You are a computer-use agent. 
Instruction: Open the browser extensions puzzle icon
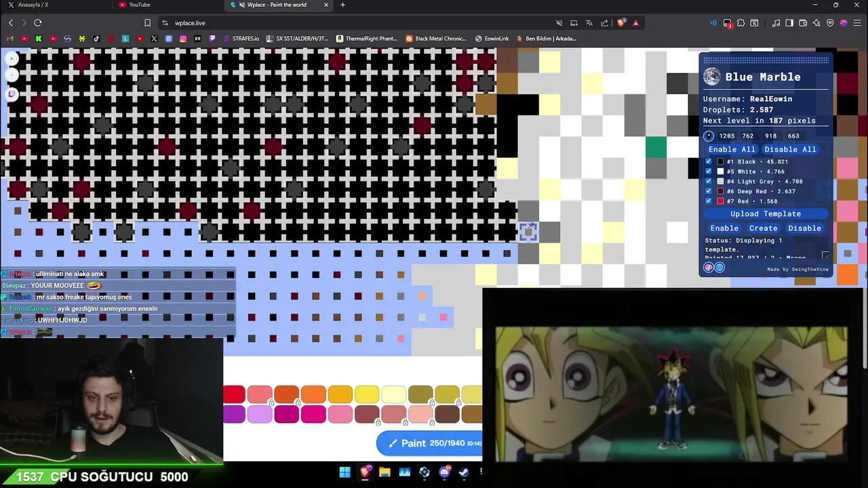coord(741,23)
